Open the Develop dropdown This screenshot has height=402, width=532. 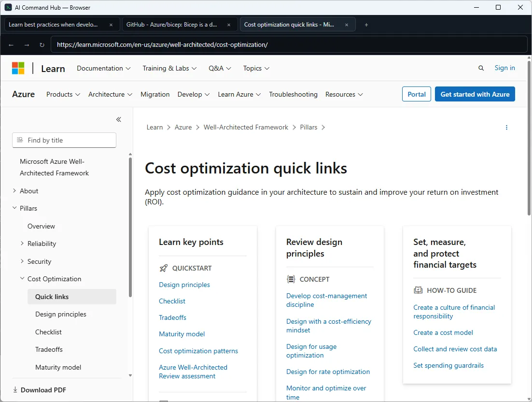(x=194, y=94)
